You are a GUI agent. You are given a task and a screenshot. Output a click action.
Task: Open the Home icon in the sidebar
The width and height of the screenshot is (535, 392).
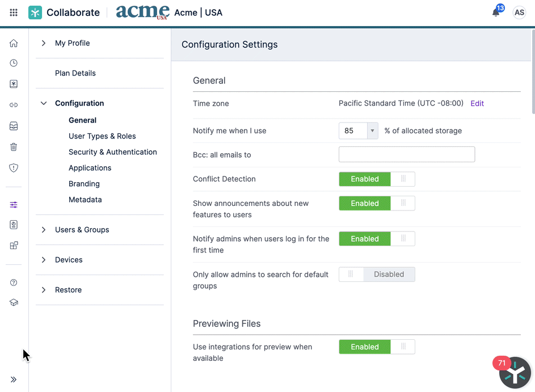13,43
